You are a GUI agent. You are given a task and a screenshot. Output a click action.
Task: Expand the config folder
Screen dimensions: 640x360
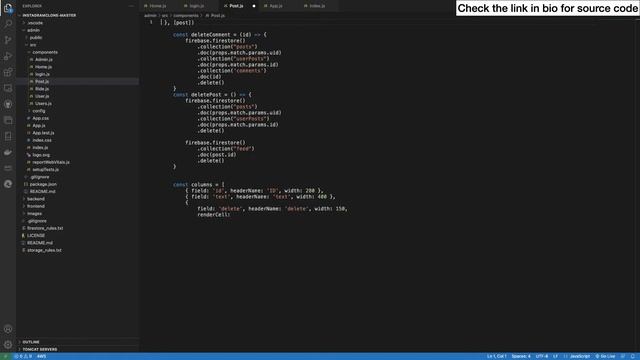click(x=39, y=111)
